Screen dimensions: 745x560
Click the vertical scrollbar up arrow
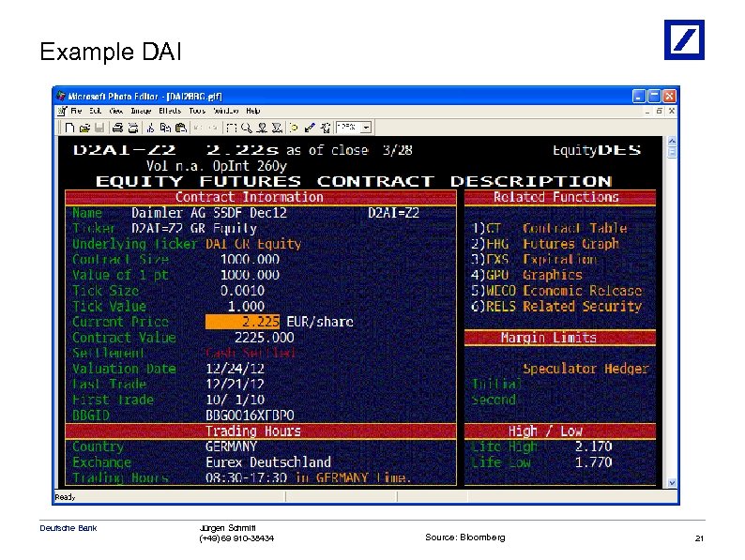(672, 141)
